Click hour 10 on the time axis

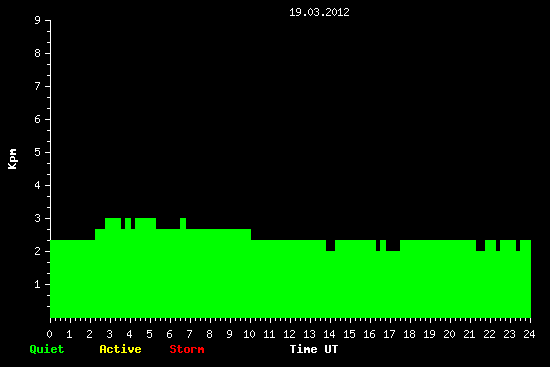tap(249, 334)
